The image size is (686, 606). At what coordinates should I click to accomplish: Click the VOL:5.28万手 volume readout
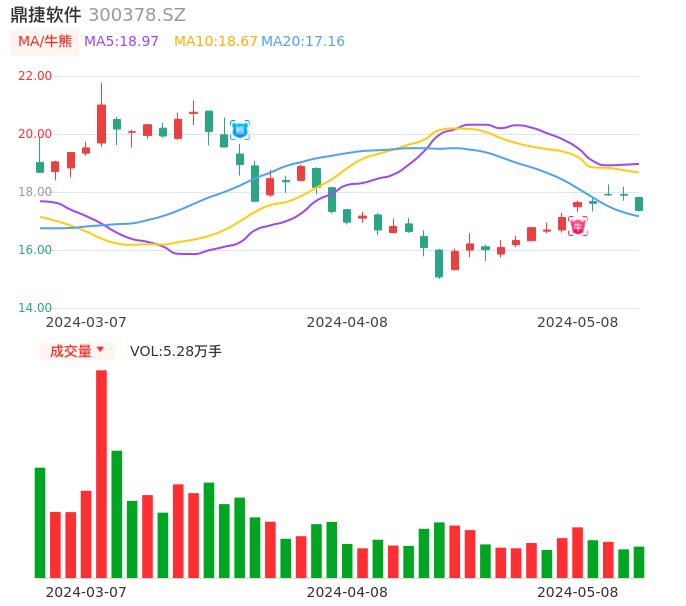[x=176, y=351]
